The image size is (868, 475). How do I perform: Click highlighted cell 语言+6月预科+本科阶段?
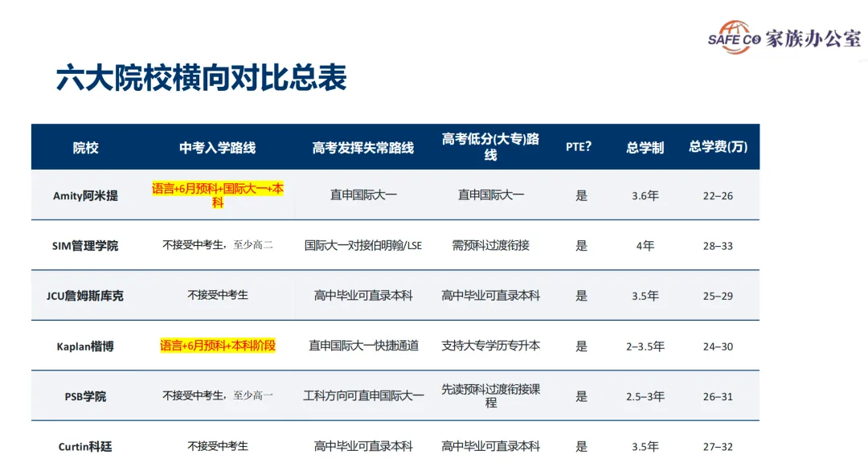coord(218,346)
